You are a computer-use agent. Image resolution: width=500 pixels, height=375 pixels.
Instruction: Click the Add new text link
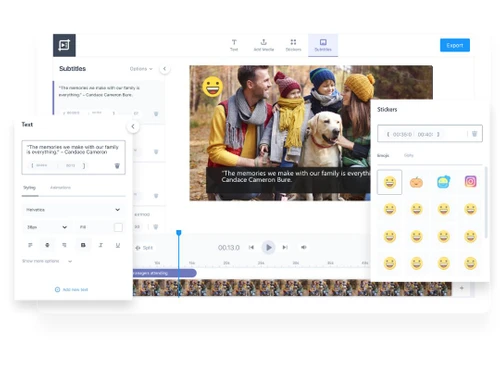click(x=71, y=289)
